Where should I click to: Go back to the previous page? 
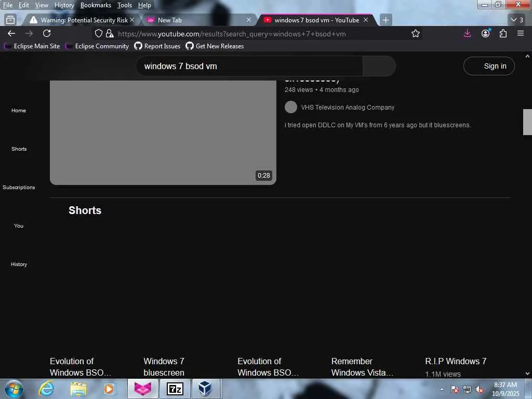[x=11, y=34]
